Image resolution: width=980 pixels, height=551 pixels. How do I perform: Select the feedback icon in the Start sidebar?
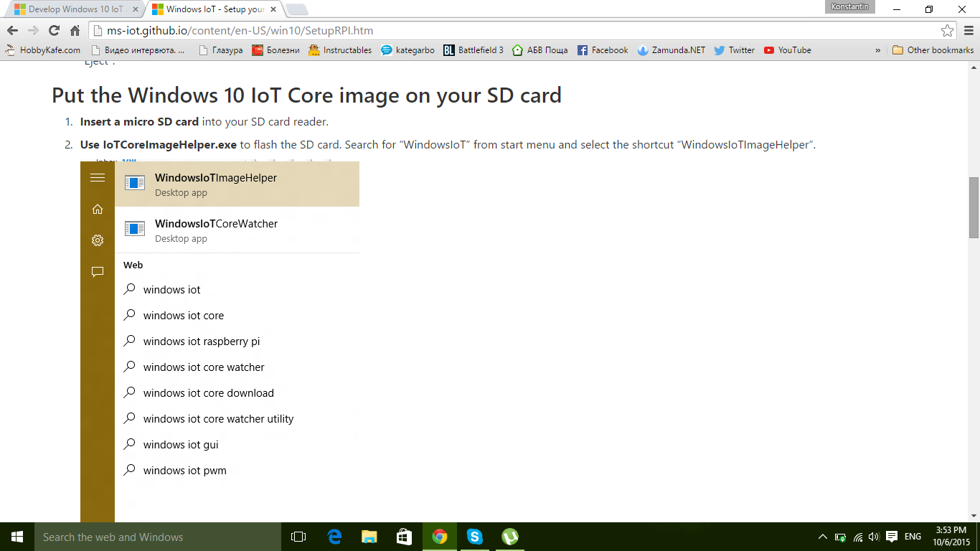coord(98,272)
